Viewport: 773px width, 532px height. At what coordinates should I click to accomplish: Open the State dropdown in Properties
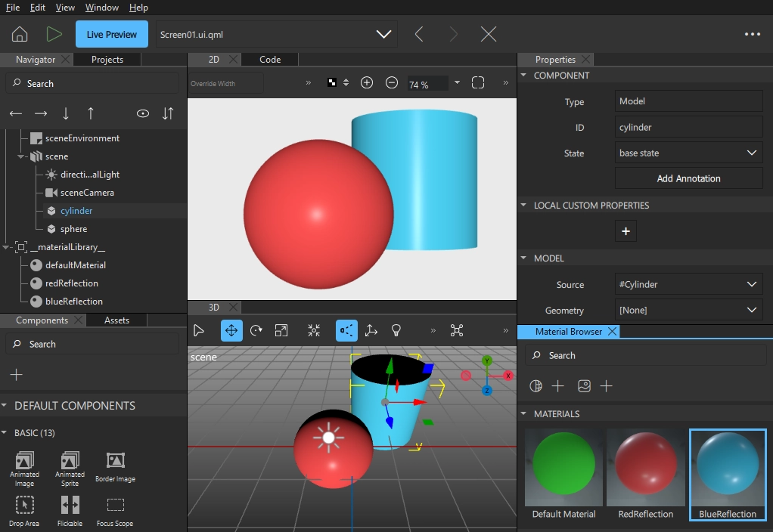point(688,153)
